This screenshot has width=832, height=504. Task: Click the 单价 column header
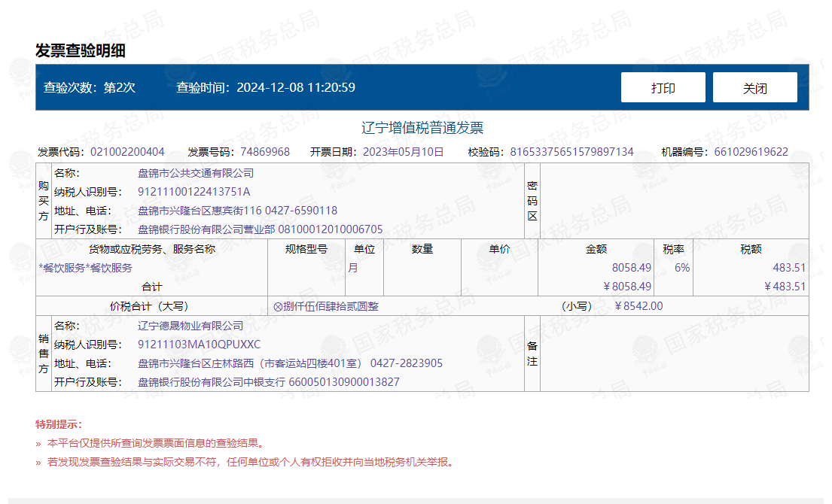[x=499, y=249]
